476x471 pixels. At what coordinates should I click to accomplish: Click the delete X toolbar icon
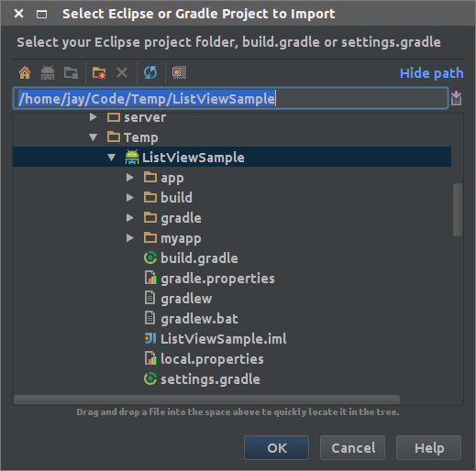tap(122, 73)
